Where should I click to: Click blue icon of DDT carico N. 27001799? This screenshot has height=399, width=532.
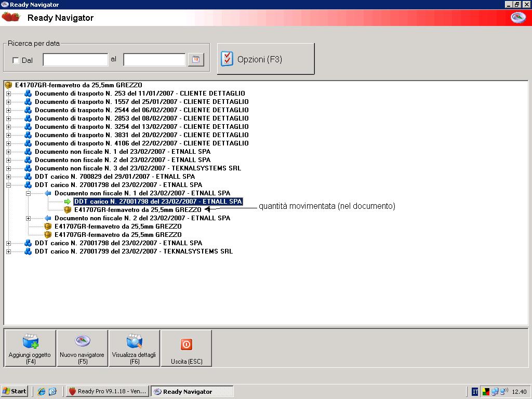coord(28,251)
